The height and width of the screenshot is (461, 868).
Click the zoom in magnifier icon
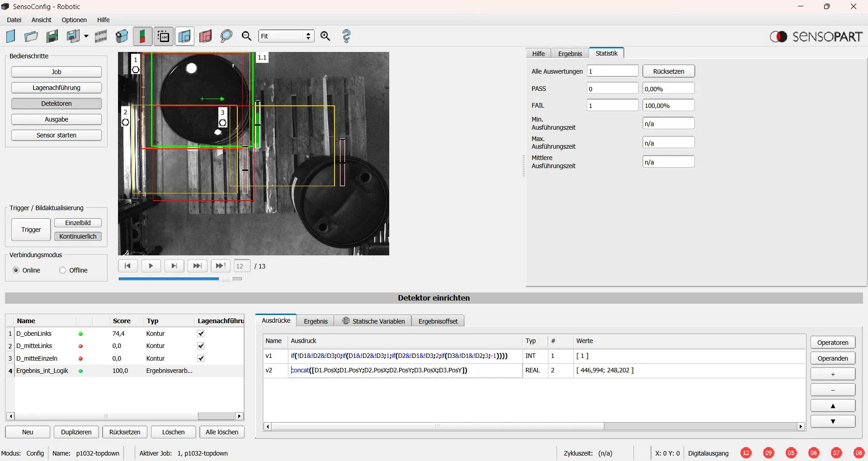[325, 36]
